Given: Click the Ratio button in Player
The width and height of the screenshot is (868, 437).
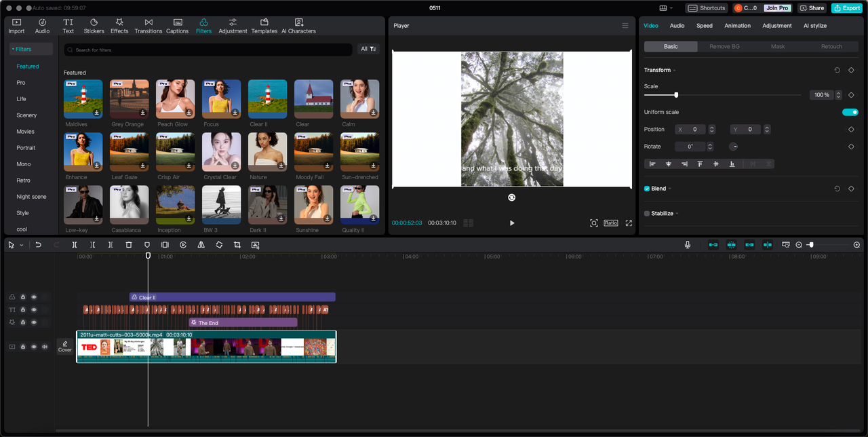Looking at the screenshot, I should [611, 223].
